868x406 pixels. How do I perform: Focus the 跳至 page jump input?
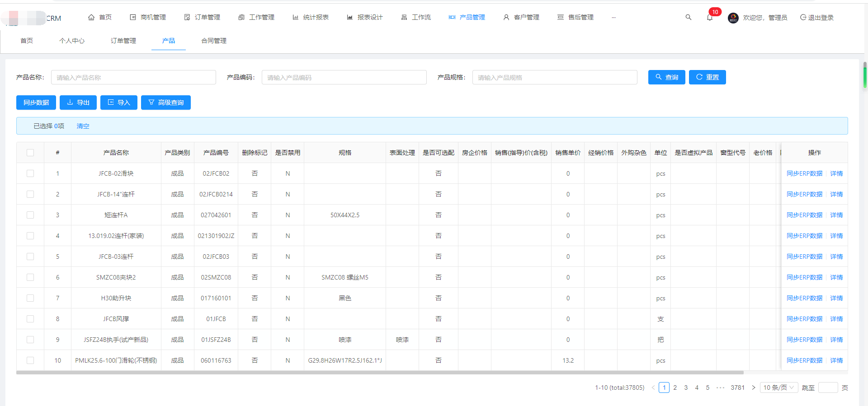click(x=828, y=387)
